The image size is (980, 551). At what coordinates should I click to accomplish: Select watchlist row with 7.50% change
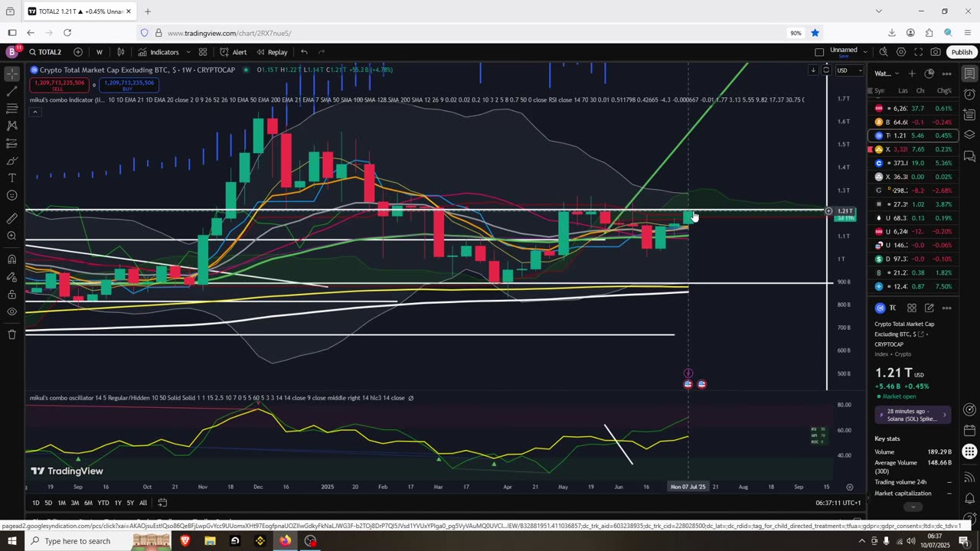913,286
